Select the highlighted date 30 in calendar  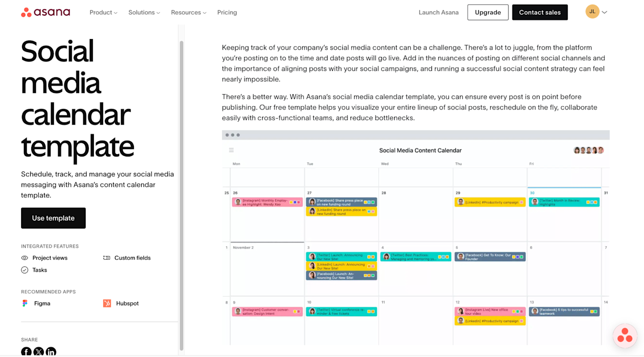point(532,193)
